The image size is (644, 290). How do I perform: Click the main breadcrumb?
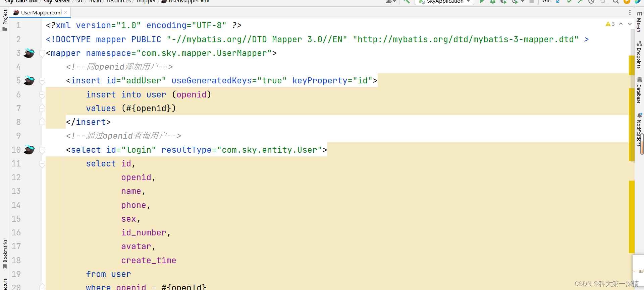95,1
